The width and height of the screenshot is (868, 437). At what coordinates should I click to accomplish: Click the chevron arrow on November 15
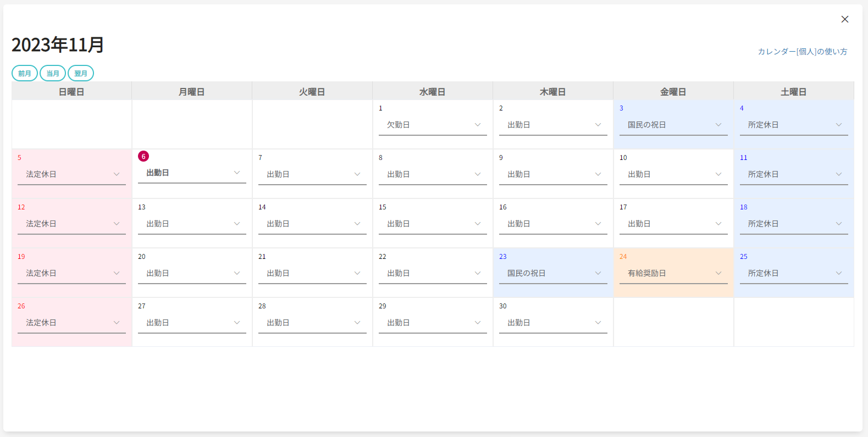point(478,224)
